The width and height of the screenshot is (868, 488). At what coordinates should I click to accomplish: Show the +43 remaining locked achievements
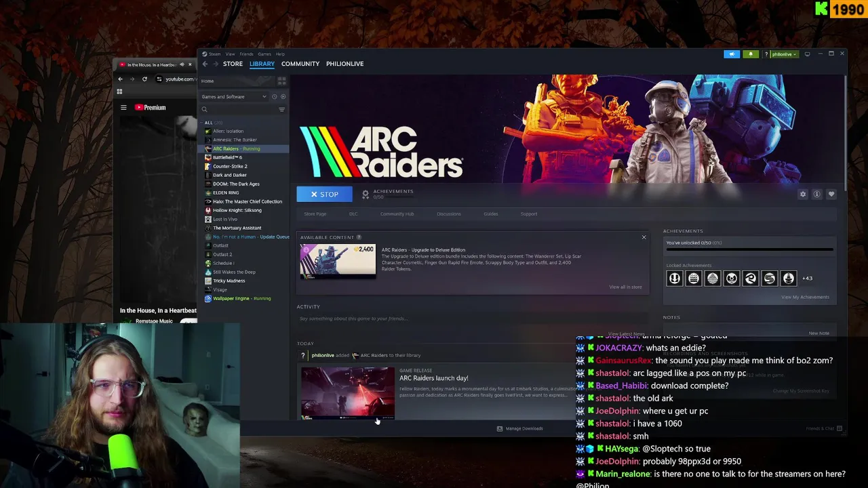coord(807,279)
